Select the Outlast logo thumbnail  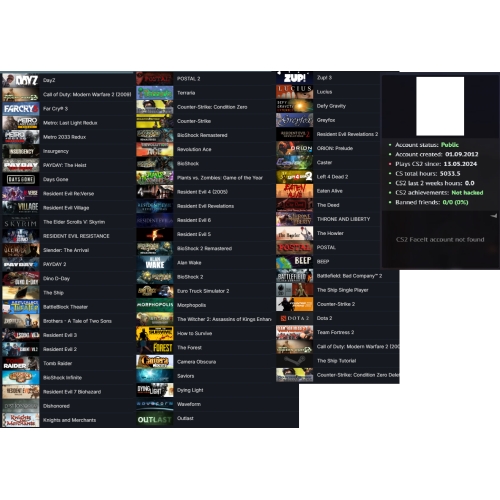coord(155,418)
